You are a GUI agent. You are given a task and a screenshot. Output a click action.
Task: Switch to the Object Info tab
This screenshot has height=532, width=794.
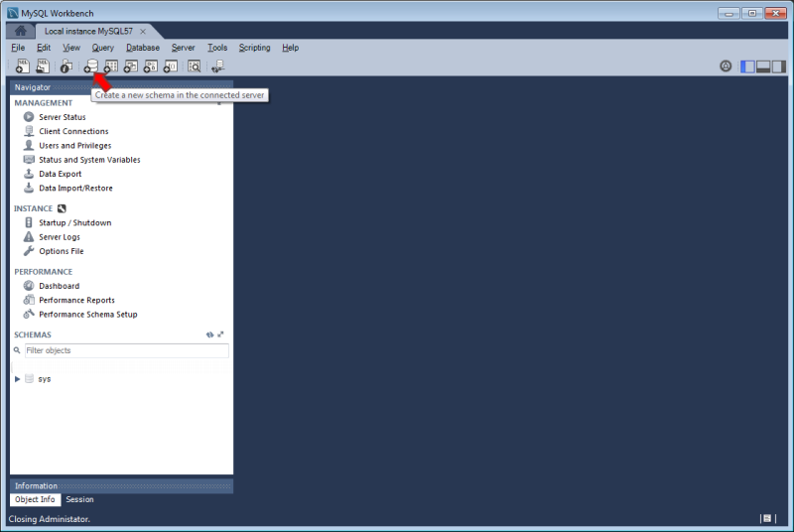[35, 499]
